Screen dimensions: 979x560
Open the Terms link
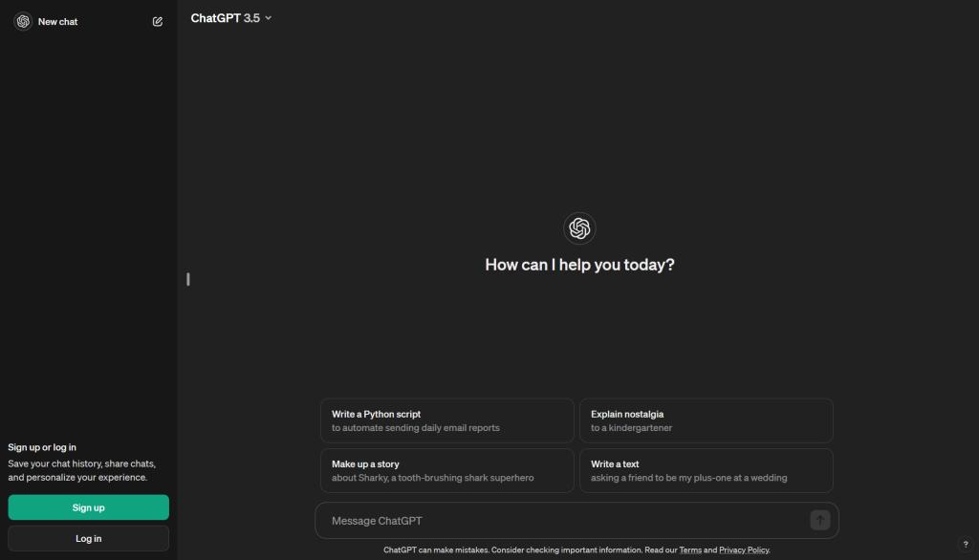pos(690,550)
